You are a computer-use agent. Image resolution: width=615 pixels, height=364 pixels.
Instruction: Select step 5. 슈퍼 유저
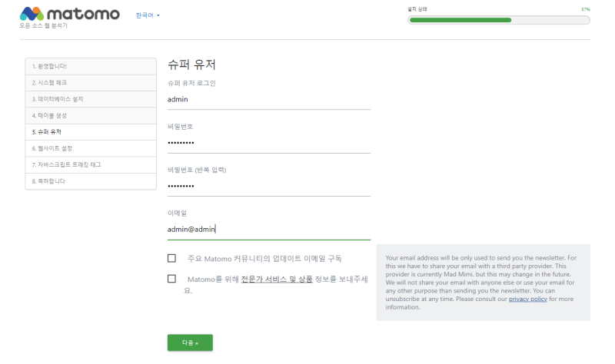click(91, 132)
